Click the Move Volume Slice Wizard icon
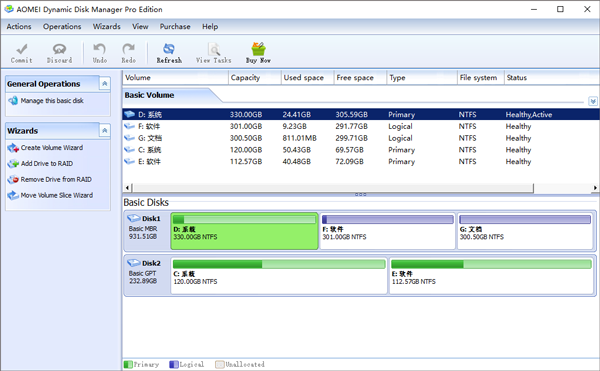 coord(13,195)
